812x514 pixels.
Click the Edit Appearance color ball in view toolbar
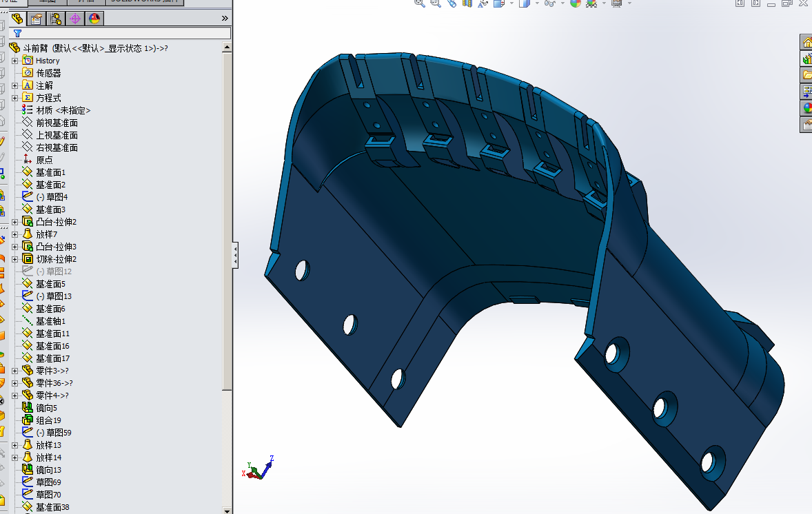(x=575, y=3)
